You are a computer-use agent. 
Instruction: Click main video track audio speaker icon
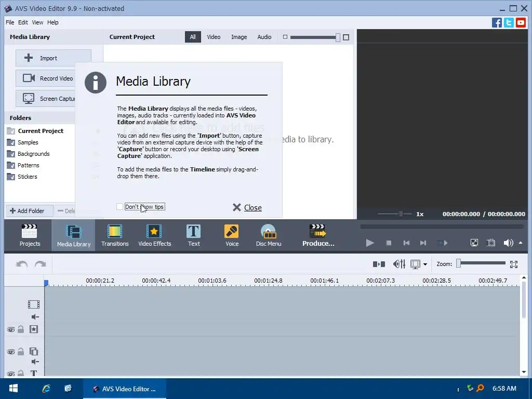[x=35, y=317]
